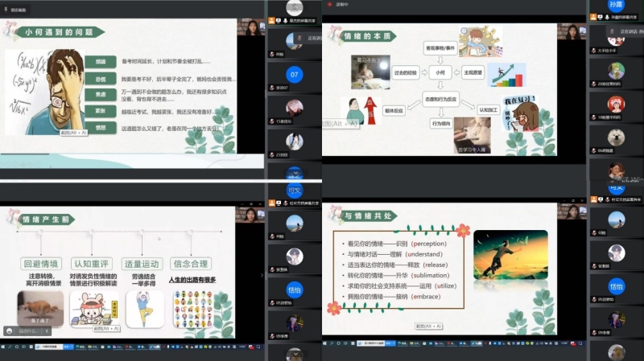Click the 回避情境 box on the slide
This screenshot has height=361, width=644.
click(41, 264)
